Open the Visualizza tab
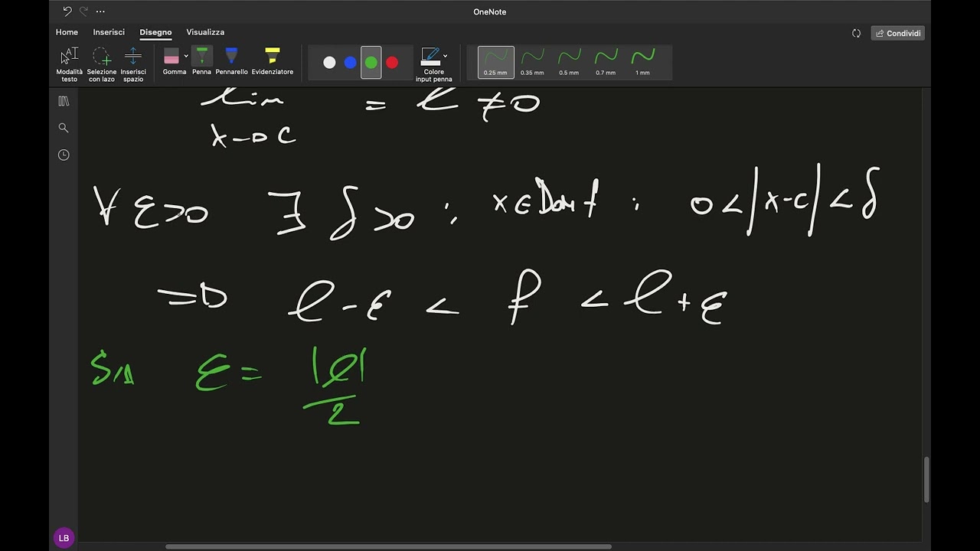Image resolution: width=980 pixels, height=551 pixels. pos(205,32)
